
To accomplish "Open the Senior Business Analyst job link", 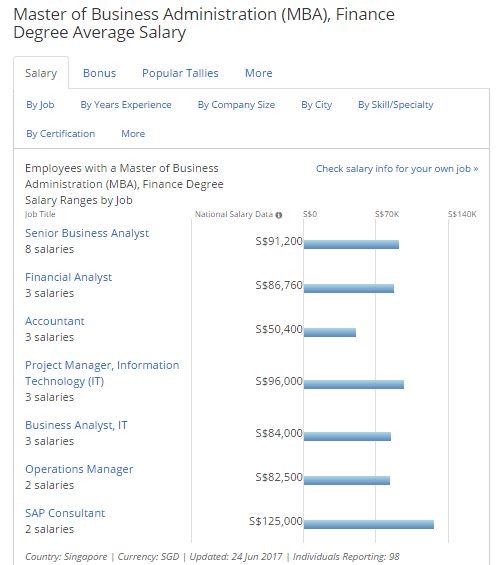I will pyautogui.click(x=87, y=233).
